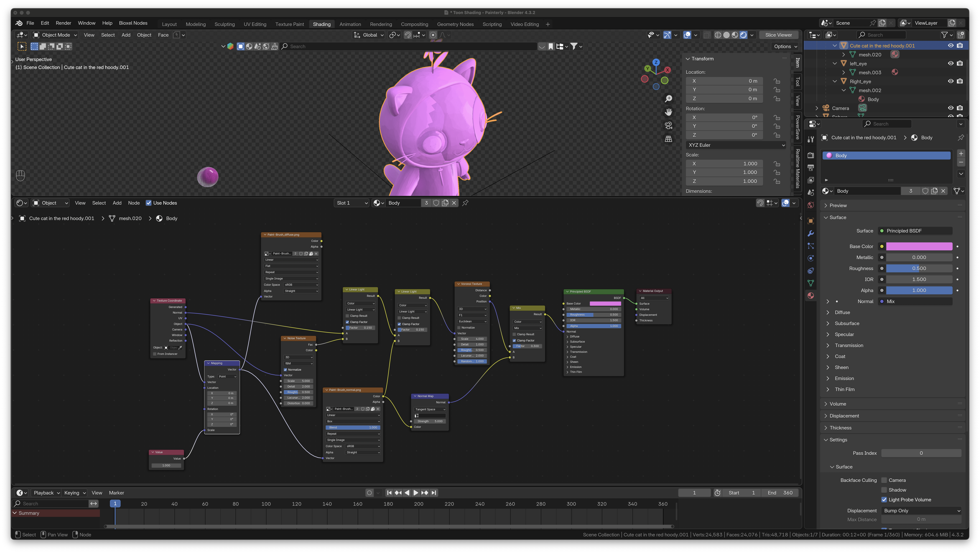The width and height of the screenshot is (980, 553).
Task: Open the Object Constraints properties tab
Action: pos(811,271)
